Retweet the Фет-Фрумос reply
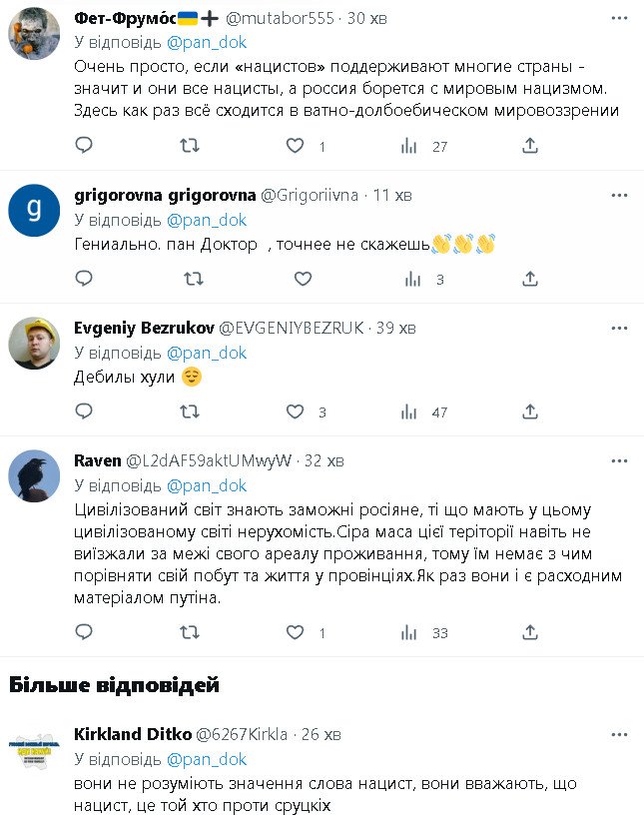Viewport: 644px width, 827px height. [189, 146]
